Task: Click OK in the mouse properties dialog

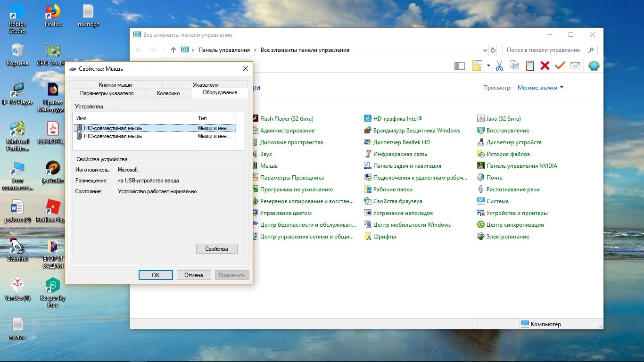Action: click(x=156, y=275)
